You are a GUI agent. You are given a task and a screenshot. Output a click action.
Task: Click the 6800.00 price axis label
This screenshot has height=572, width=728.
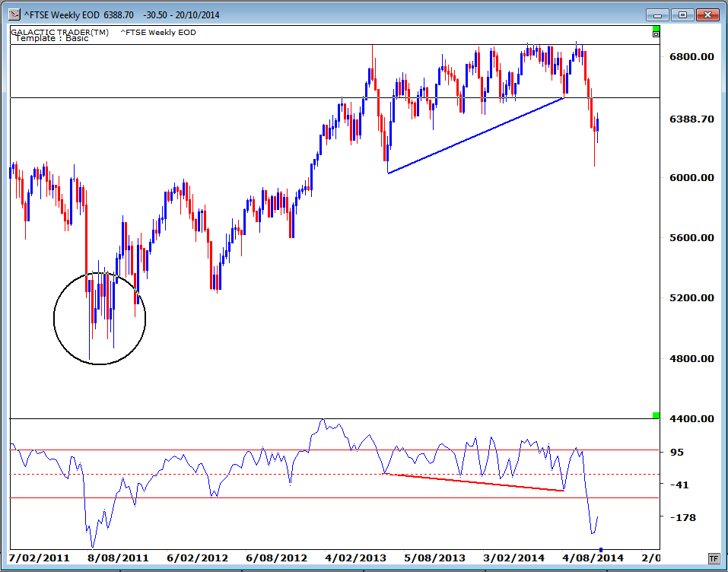pos(691,56)
